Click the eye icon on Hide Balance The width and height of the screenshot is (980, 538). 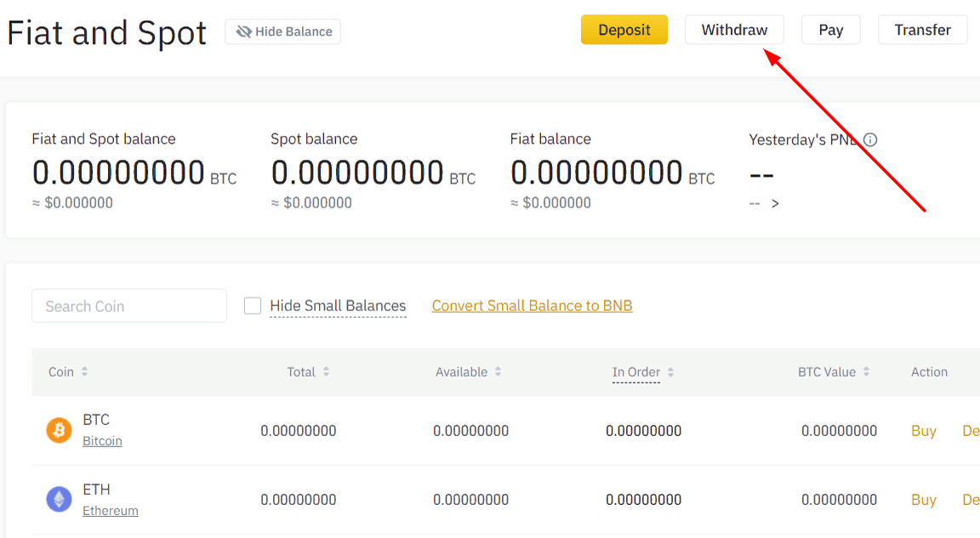(x=244, y=31)
